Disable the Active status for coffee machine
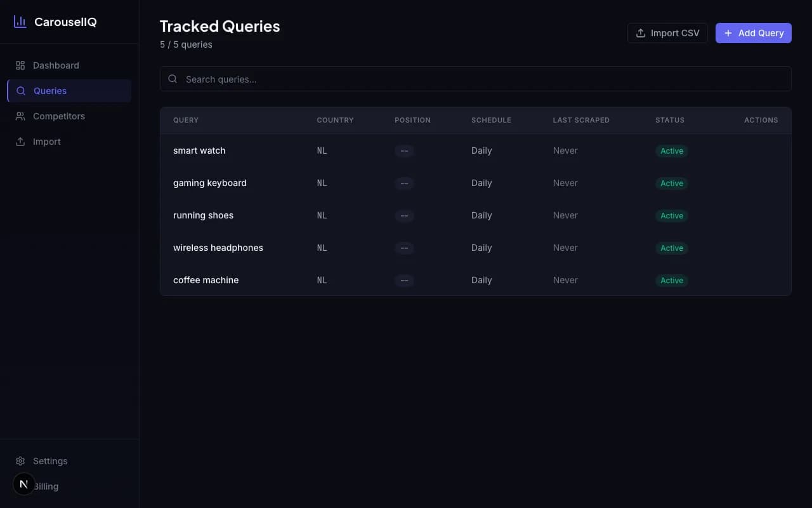The height and width of the screenshot is (508, 812). (671, 280)
